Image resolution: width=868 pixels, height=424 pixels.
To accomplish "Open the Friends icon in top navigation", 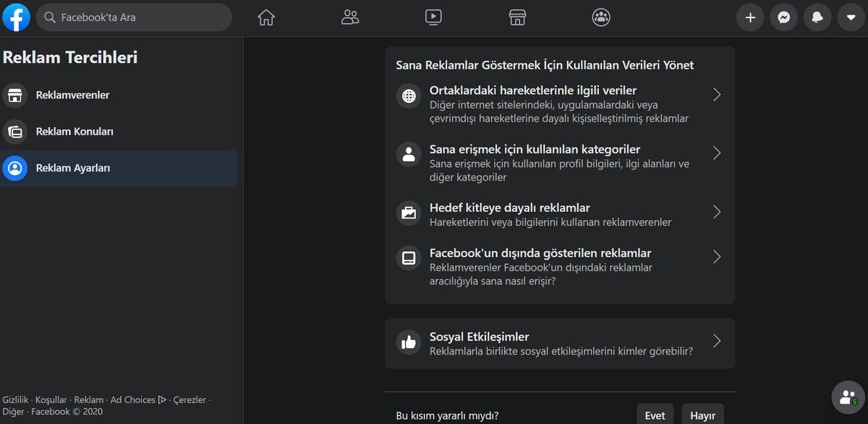I will (x=349, y=17).
